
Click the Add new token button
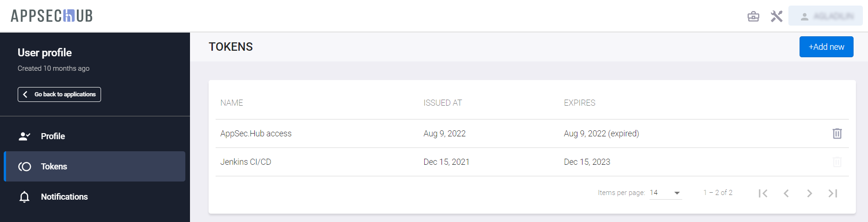pyautogui.click(x=826, y=47)
